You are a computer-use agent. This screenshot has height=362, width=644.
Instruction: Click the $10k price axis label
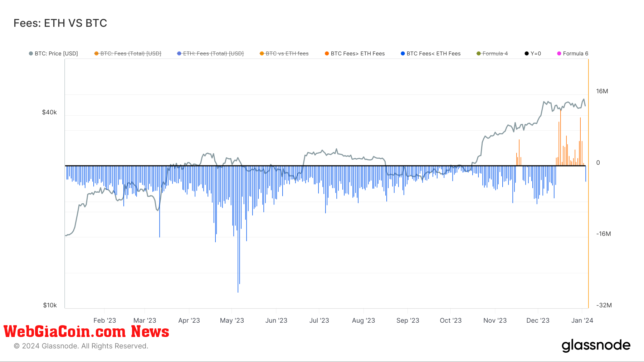[50, 305]
